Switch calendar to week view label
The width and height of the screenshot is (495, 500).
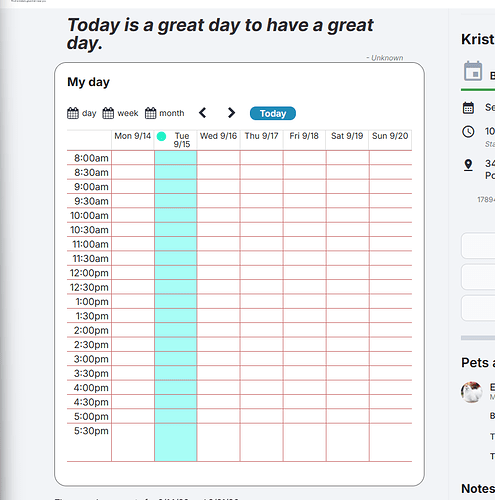[128, 113]
